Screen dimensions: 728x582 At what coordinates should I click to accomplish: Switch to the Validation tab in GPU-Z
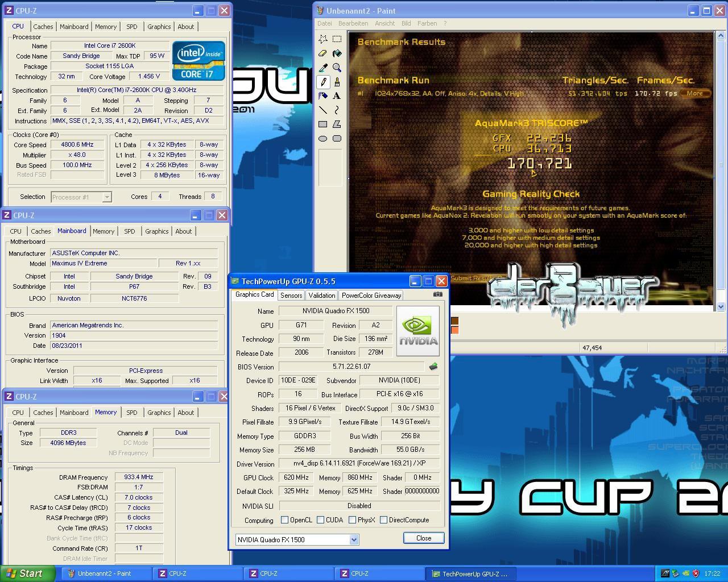[322, 296]
